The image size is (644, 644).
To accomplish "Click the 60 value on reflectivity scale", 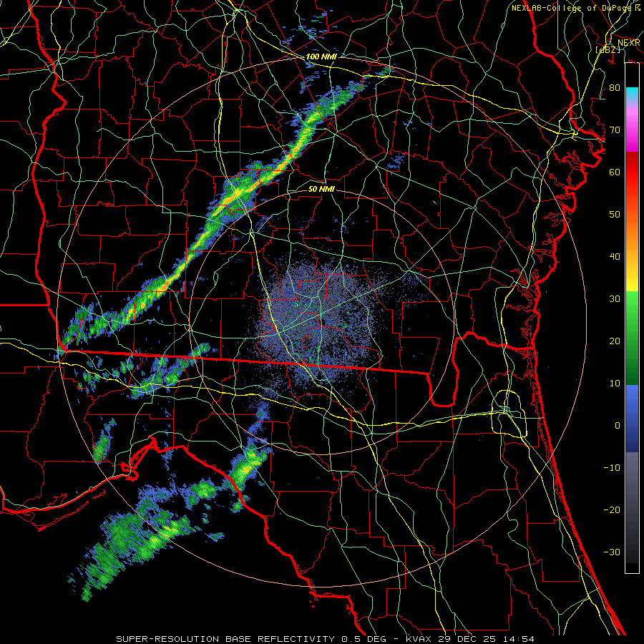I will tap(615, 172).
